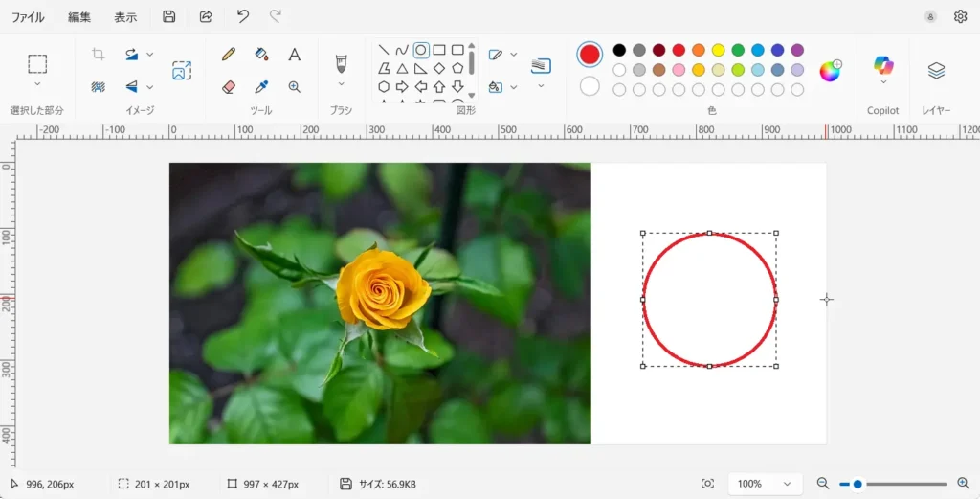Click the Remove background icon
The height and width of the screenshot is (499, 980).
99,86
